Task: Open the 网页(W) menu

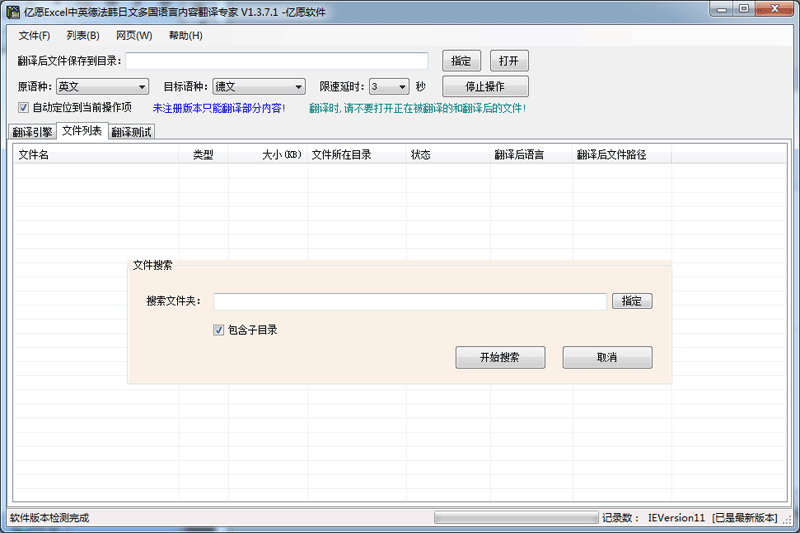Action: [134, 35]
